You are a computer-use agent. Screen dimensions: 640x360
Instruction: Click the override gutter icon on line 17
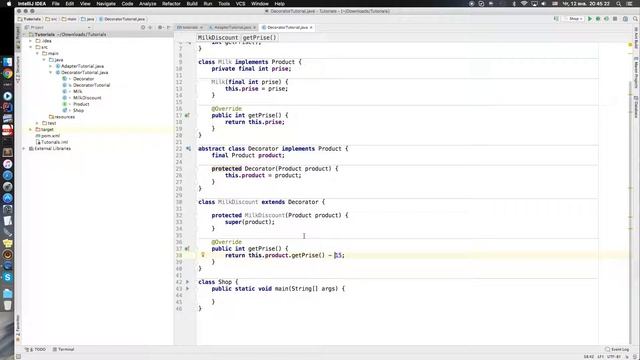click(x=187, y=116)
